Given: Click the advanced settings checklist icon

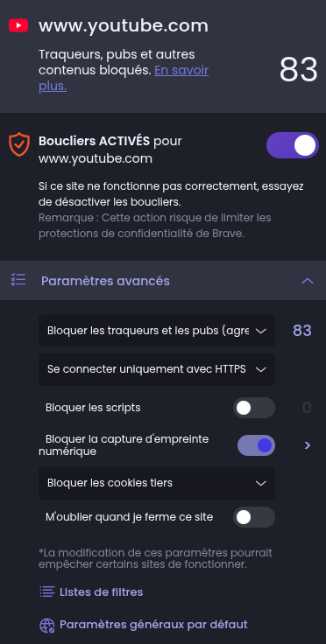Looking at the screenshot, I should (x=18, y=280).
